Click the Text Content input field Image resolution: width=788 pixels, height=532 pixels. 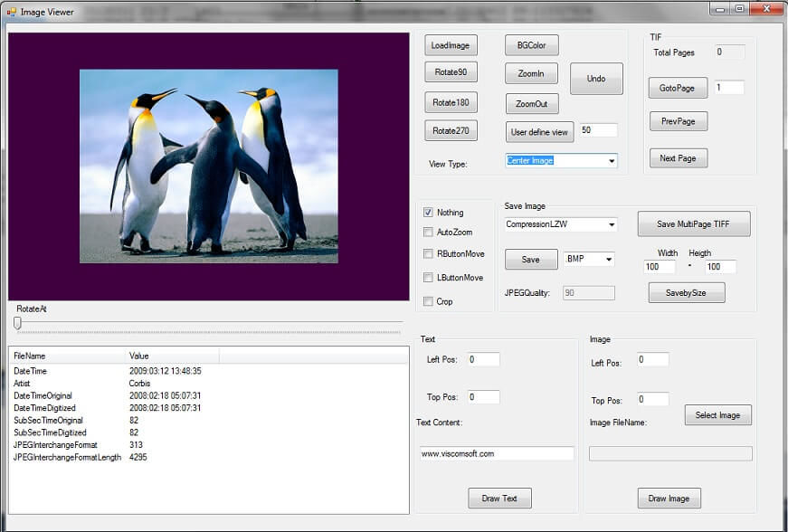497,453
